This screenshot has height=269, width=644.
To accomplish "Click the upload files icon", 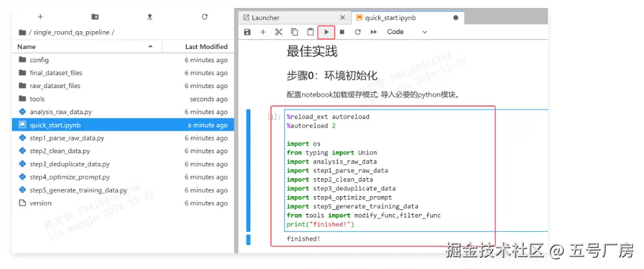I will [x=150, y=17].
